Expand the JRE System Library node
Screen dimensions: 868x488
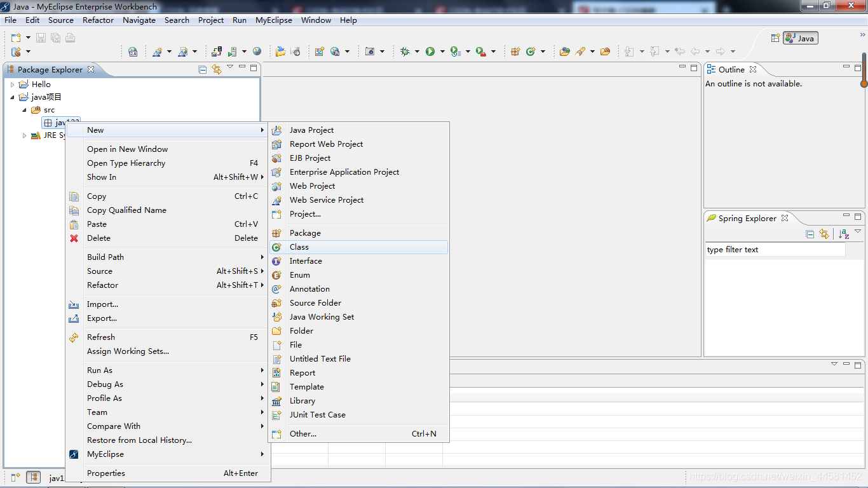pos(25,135)
